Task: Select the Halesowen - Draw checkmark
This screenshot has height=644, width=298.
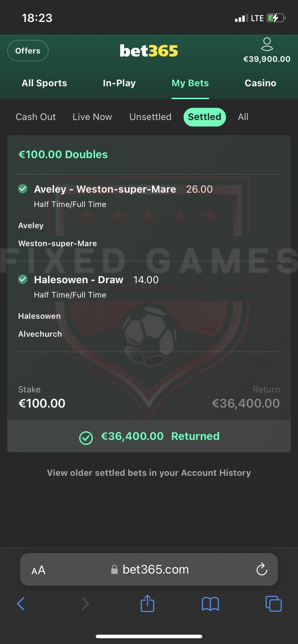Action: coord(23,279)
